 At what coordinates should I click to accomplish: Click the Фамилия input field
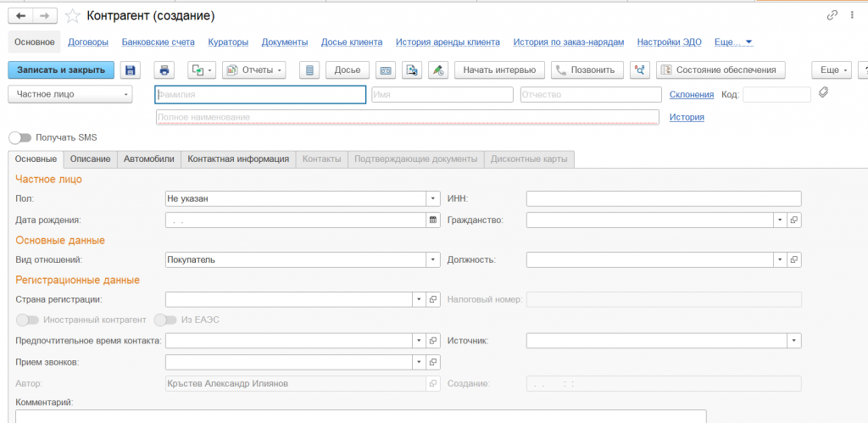click(x=260, y=95)
